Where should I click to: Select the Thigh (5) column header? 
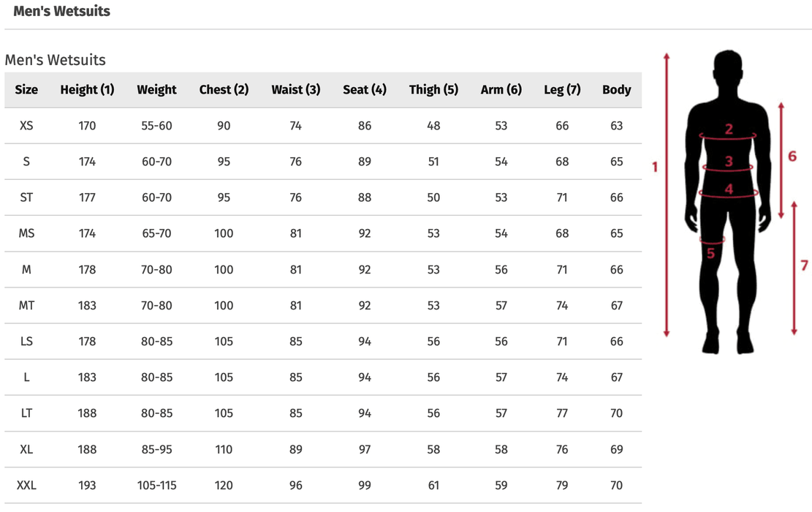[433, 90]
